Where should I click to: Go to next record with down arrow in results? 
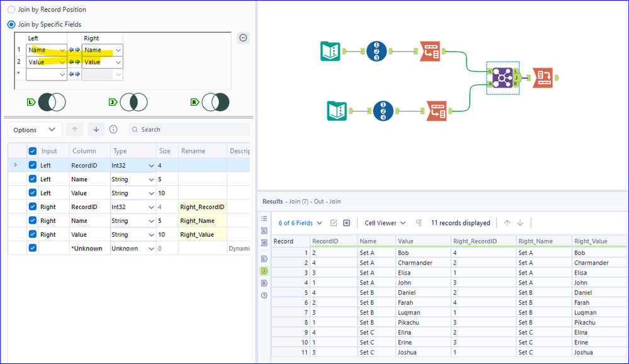tap(520, 223)
